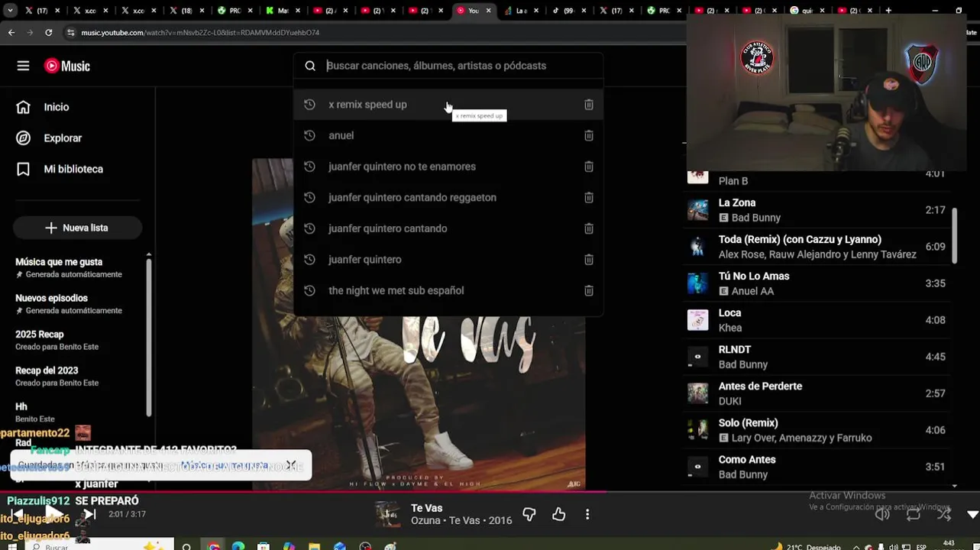Screen dimensions: 980x550
Task: Create a new playlist with Nueva lista
Action: (x=77, y=228)
